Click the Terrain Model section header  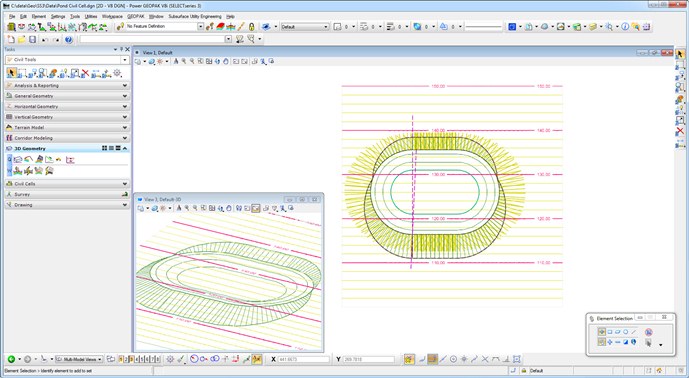coord(67,127)
